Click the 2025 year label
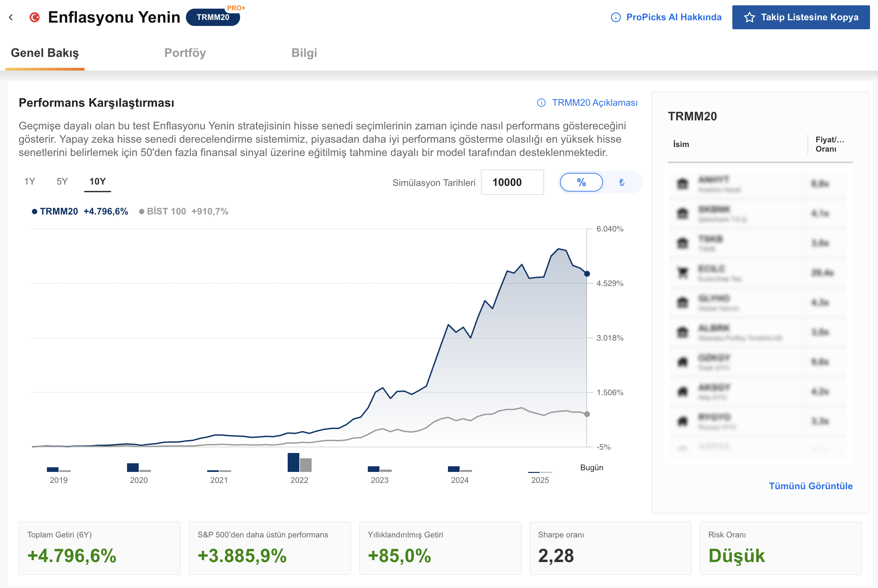The image size is (878, 588). coord(540,480)
